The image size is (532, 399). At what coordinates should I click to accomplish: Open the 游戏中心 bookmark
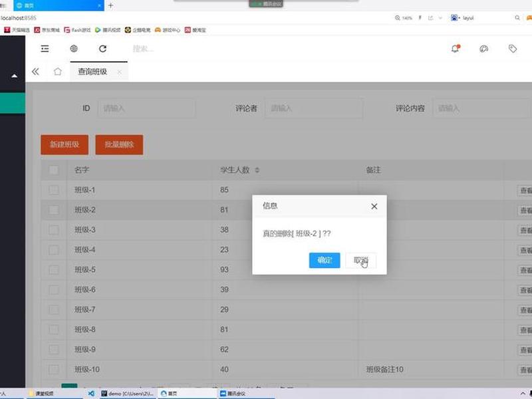[x=168, y=30]
